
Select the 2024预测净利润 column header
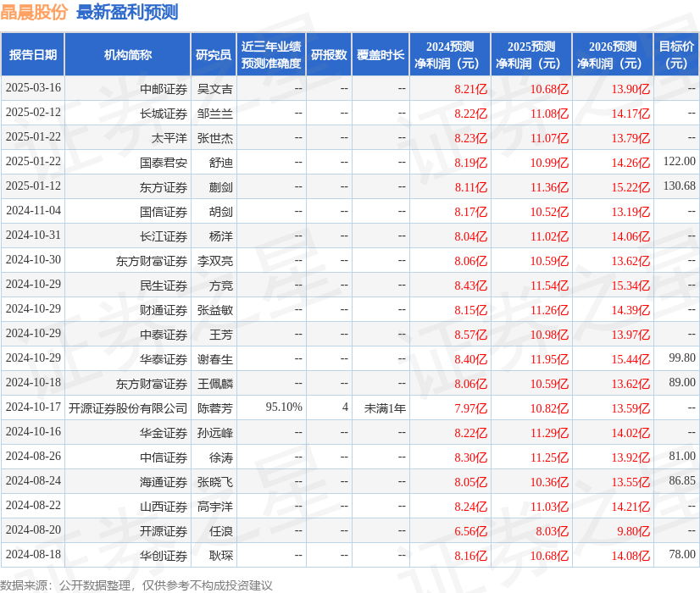[x=451, y=53]
